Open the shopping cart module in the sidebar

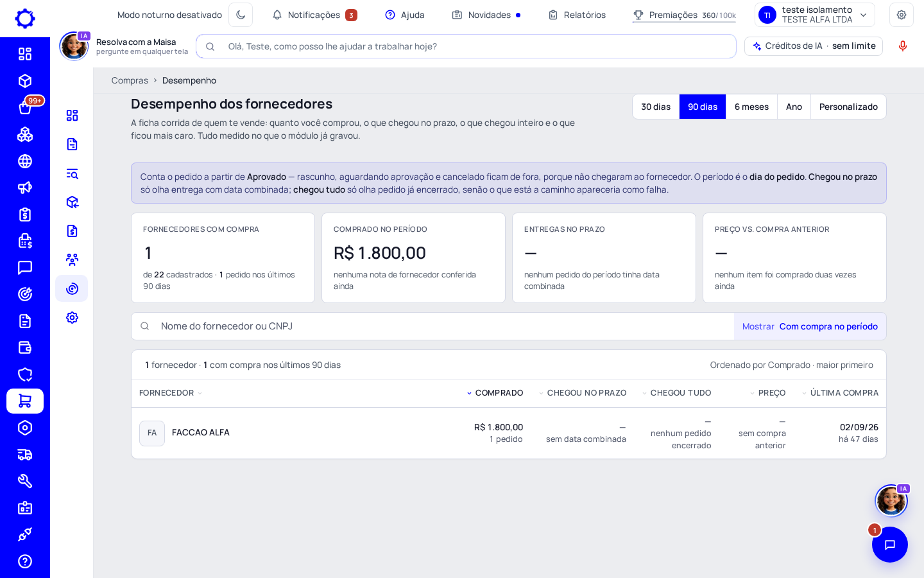pyautogui.click(x=25, y=401)
